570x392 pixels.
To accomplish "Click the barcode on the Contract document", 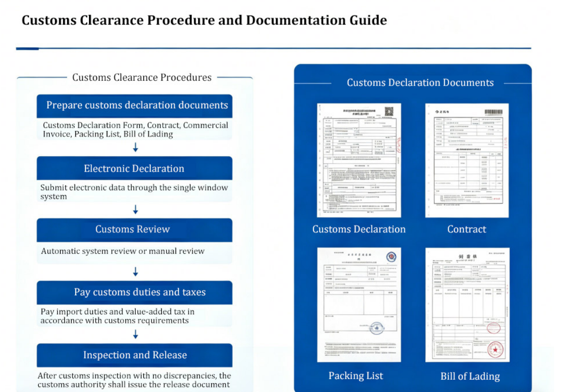I will pyautogui.click(x=493, y=112).
